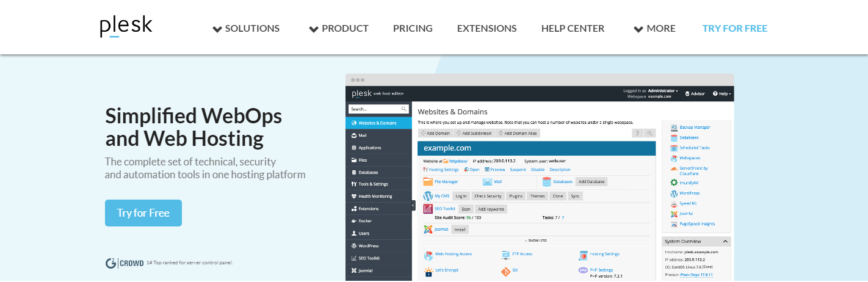Open SEO Toolkit in the left sidebar
868x282 pixels.
[378, 258]
